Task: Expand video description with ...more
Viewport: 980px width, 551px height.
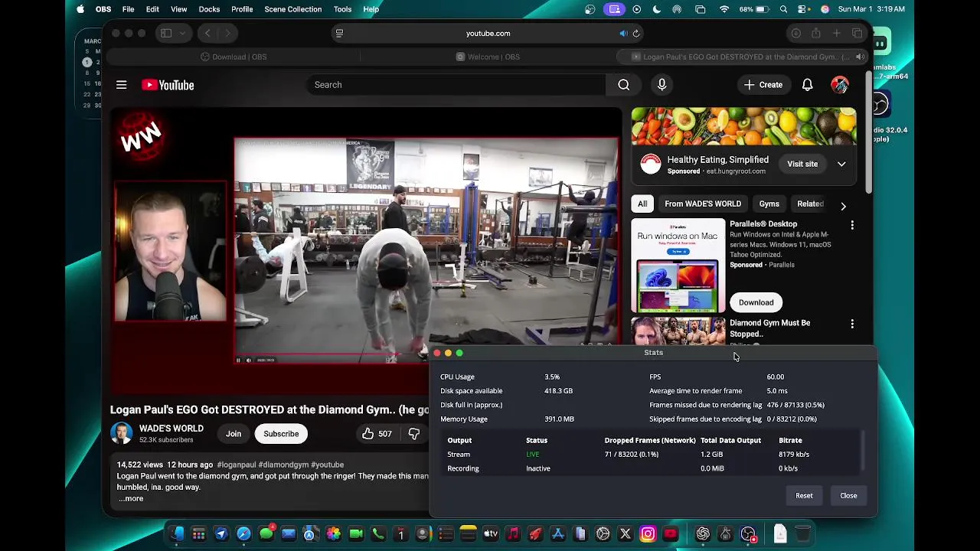Action: click(131, 498)
